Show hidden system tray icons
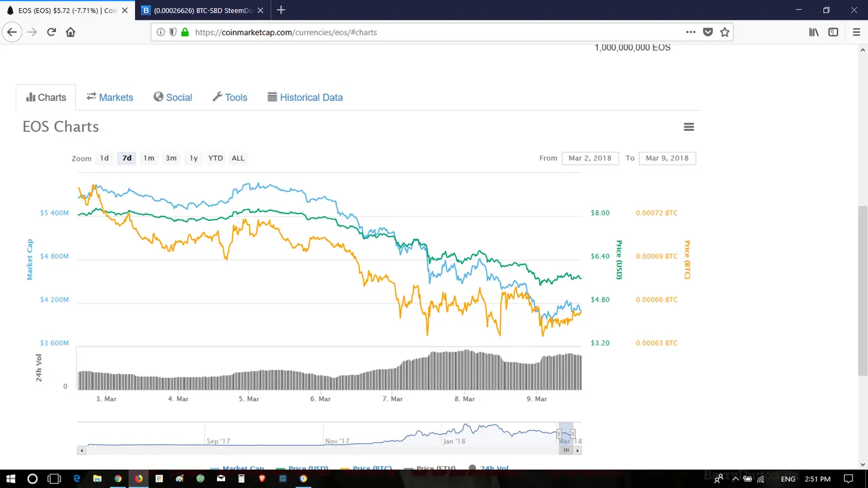 (x=735, y=479)
